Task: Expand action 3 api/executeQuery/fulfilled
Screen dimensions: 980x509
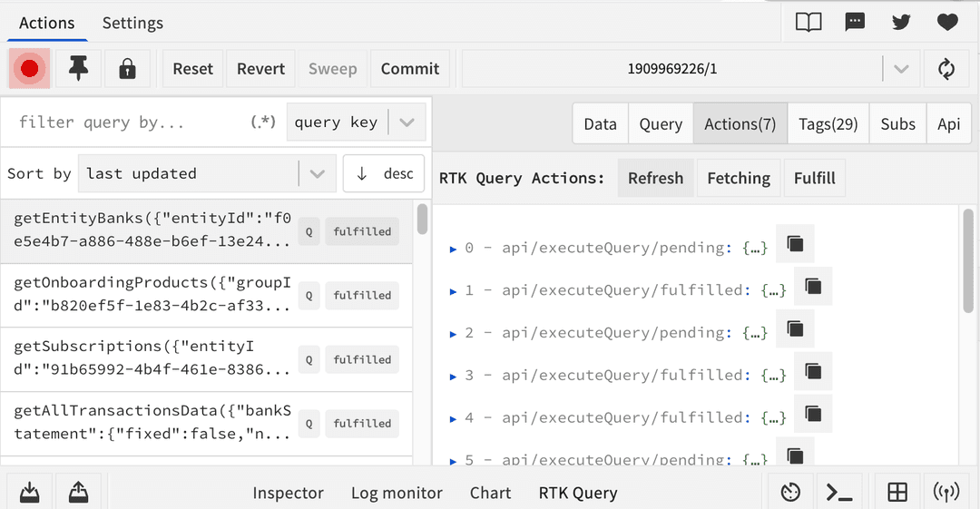Action: coord(453,377)
